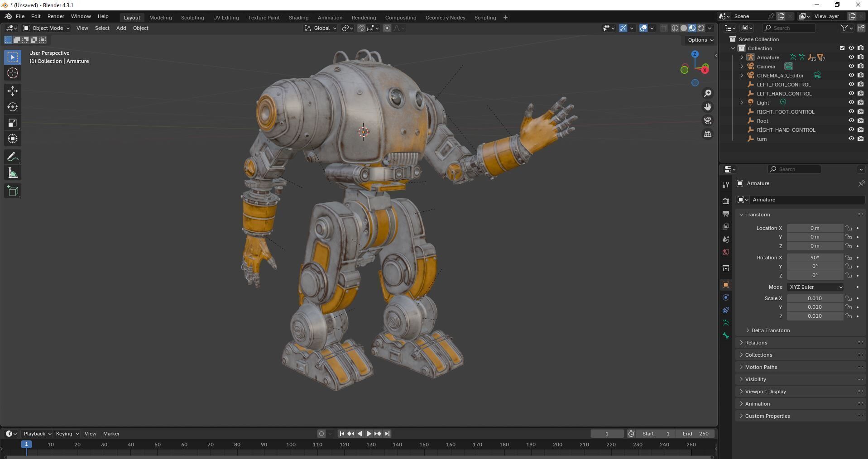
Task: Select the Scale tool
Action: [13, 123]
